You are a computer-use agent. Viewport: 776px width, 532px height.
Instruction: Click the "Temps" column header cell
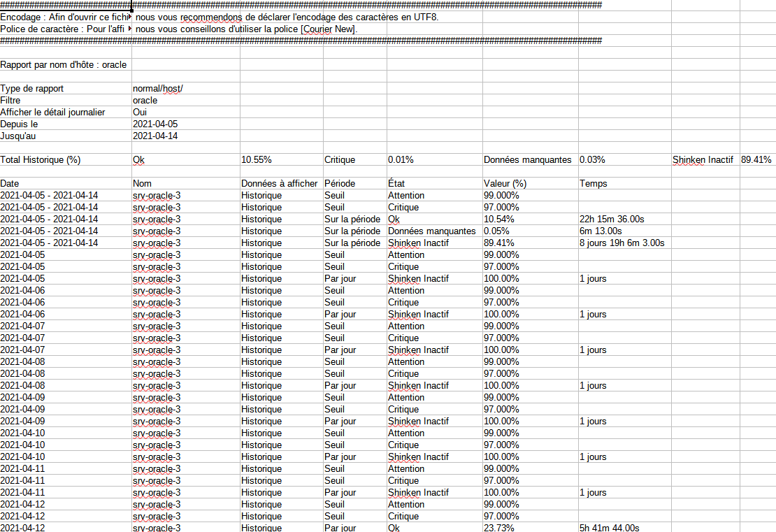594,184
